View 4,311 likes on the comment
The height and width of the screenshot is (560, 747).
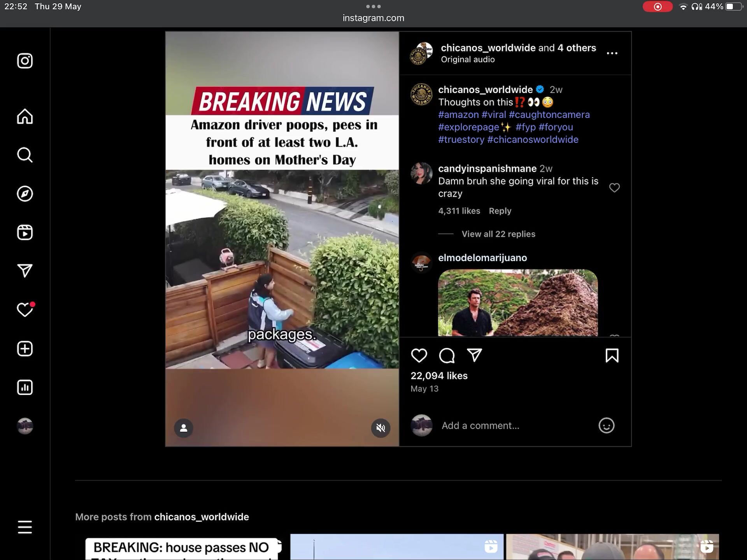point(459,211)
